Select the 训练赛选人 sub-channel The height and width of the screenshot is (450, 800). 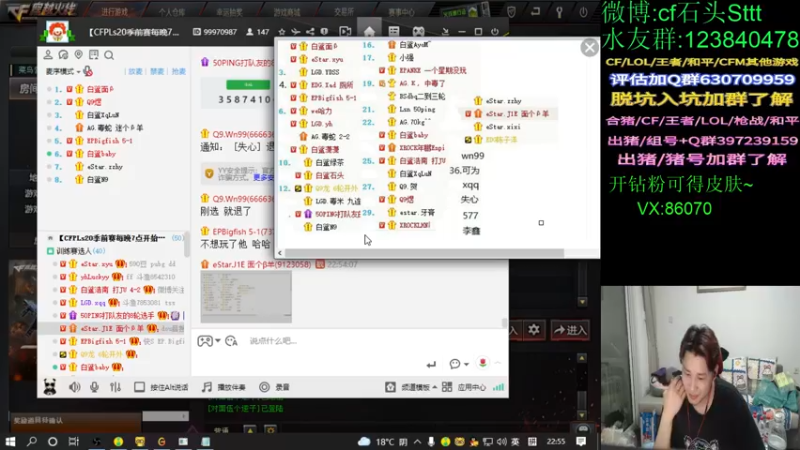coord(81,251)
